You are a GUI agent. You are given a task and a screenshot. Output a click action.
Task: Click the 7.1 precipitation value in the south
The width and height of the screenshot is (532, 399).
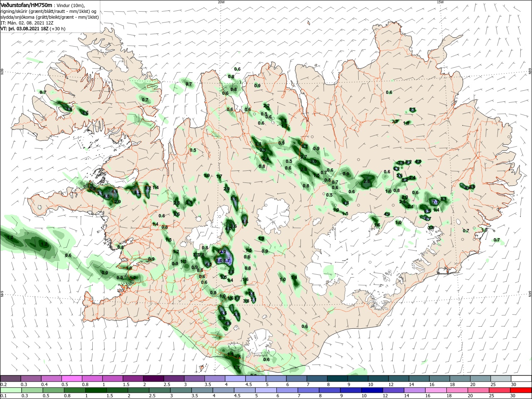point(253,300)
